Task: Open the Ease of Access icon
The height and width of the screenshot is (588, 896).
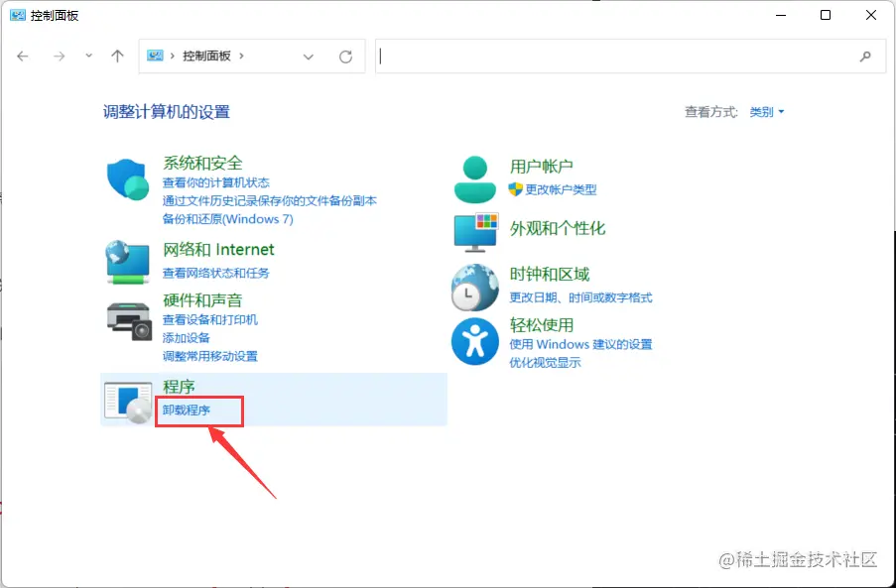Action: [x=475, y=341]
